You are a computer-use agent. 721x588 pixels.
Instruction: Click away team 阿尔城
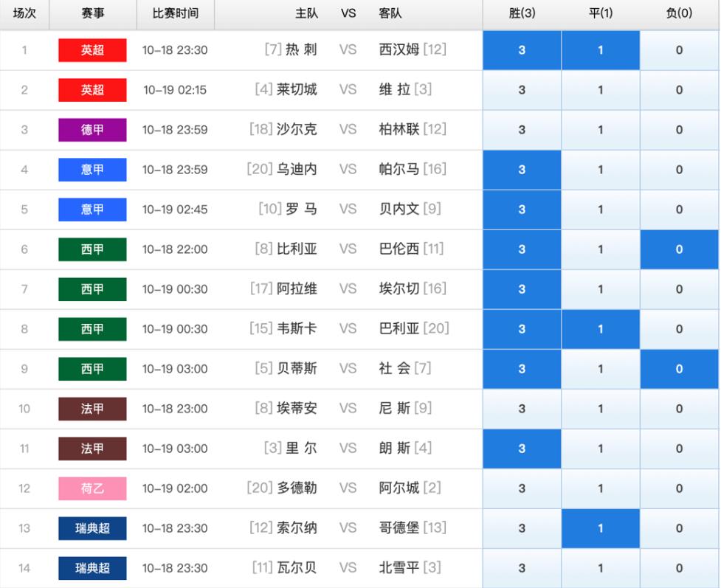pyautogui.click(x=399, y=488)
